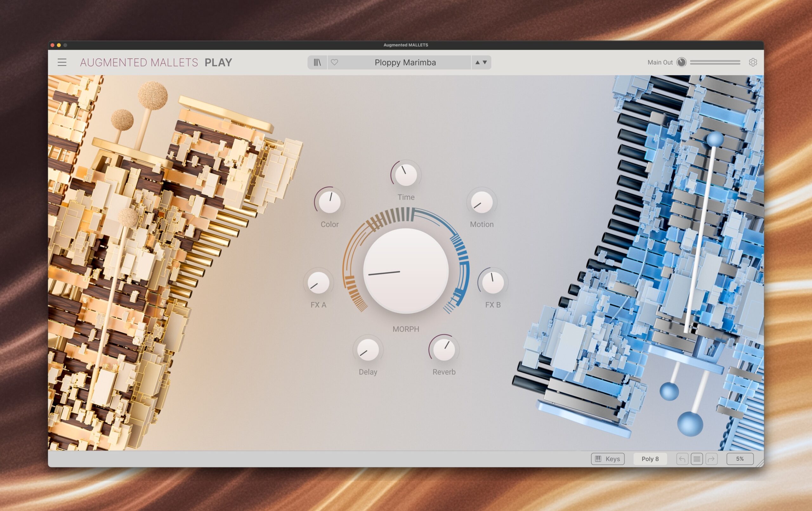
Task: Select the previous preset with up arrow
Action: (x=477, y=62)
